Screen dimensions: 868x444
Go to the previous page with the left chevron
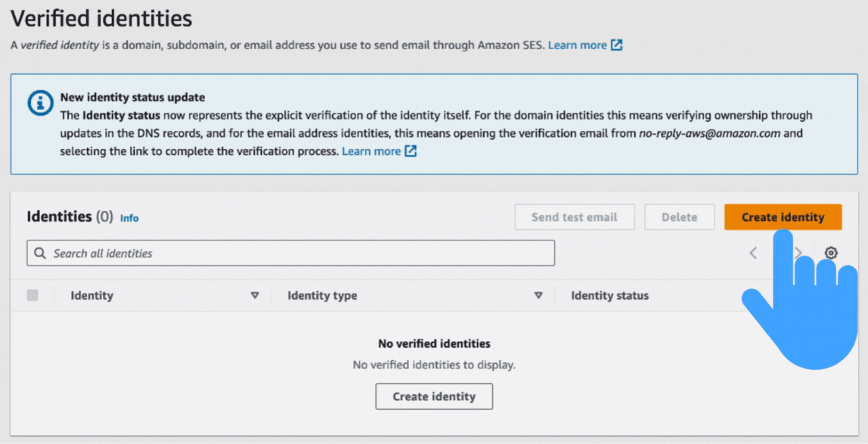pyautogui.click(x=753, y=253)
